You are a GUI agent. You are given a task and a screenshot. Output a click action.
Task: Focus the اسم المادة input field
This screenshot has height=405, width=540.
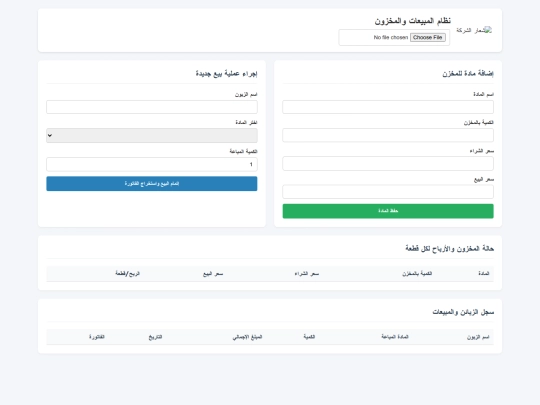click(x=388, y=107)
